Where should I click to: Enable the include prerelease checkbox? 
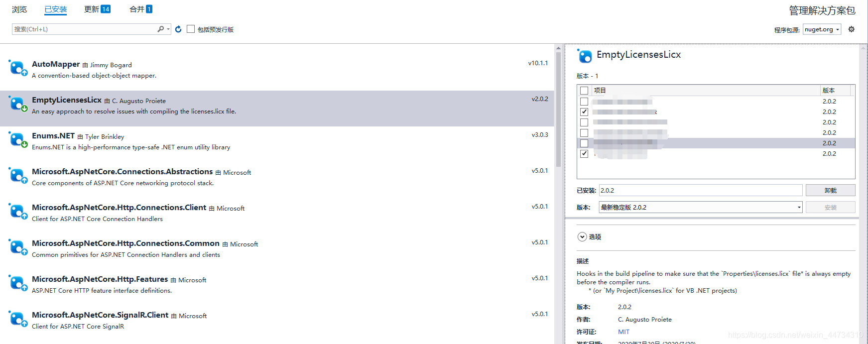click(x=191, y=29)
